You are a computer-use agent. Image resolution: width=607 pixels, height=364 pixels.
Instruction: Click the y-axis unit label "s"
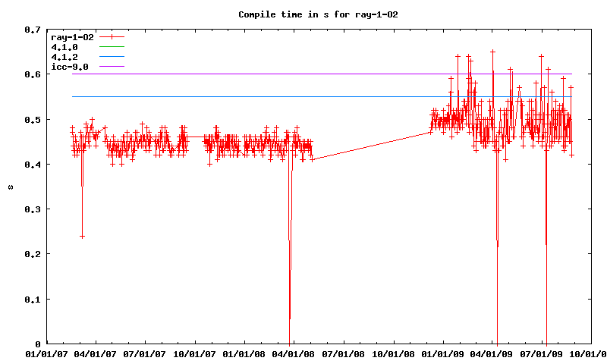tap(11, 187)
